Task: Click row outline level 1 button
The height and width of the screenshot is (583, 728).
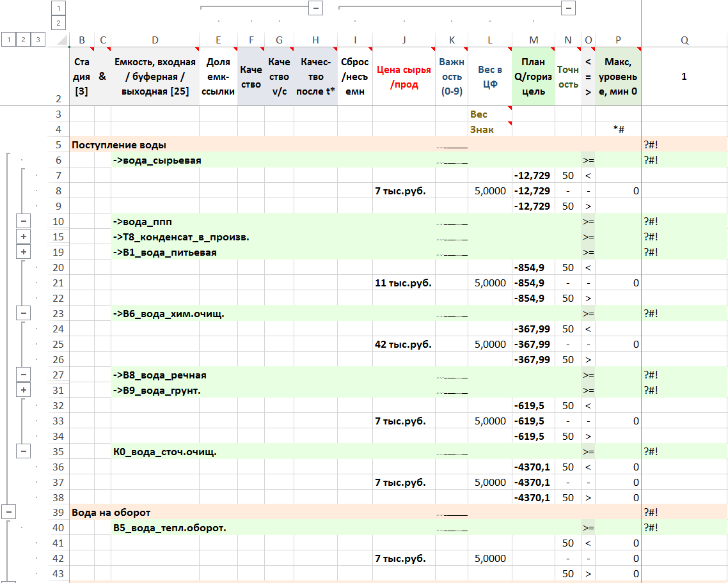Action: tap(8, 40)
